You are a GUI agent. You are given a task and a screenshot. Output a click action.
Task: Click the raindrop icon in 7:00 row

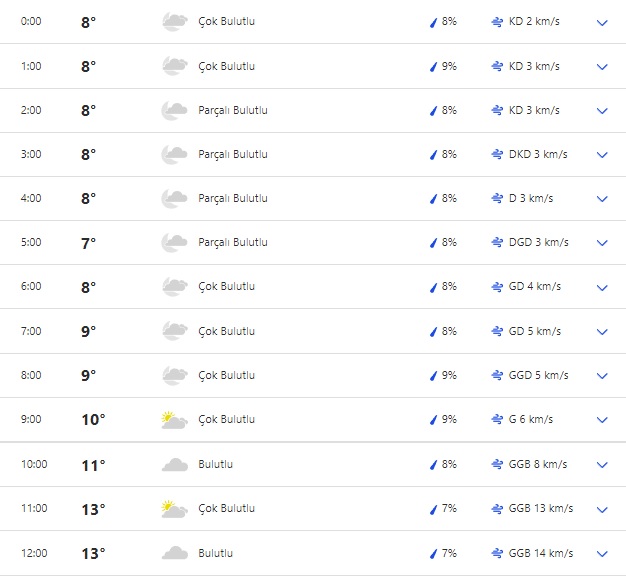(x=433, y=331)
